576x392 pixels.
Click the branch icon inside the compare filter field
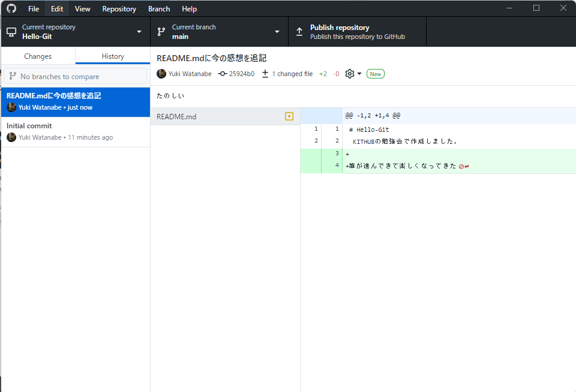tap(12, 76)
